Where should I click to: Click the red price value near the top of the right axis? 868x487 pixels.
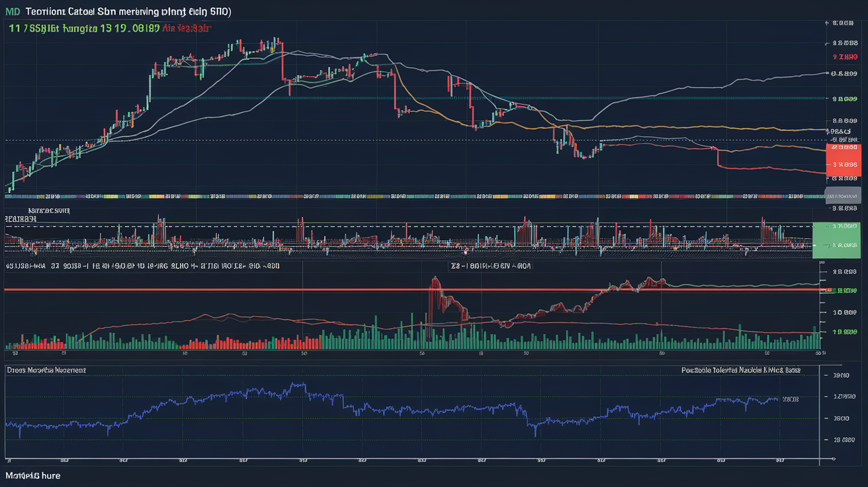click(844, 58)
